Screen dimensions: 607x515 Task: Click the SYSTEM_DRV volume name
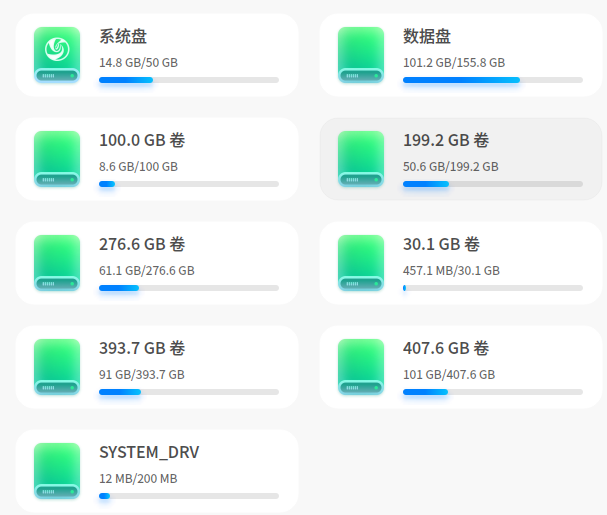pos(149,453)
